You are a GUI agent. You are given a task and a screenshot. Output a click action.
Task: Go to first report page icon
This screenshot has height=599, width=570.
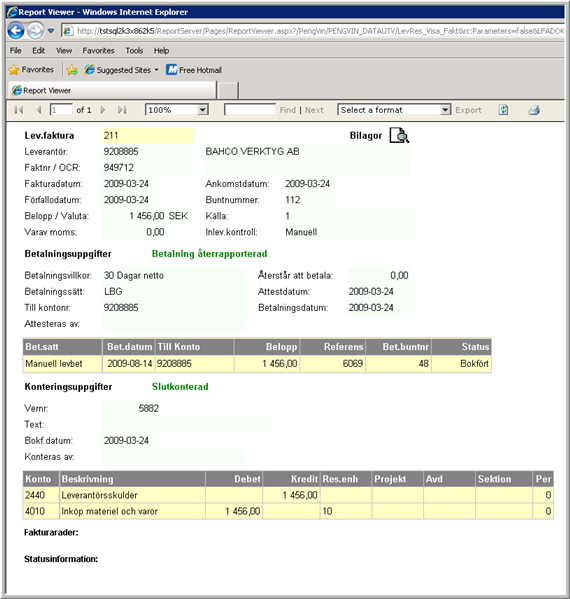[x=19, y=110]
